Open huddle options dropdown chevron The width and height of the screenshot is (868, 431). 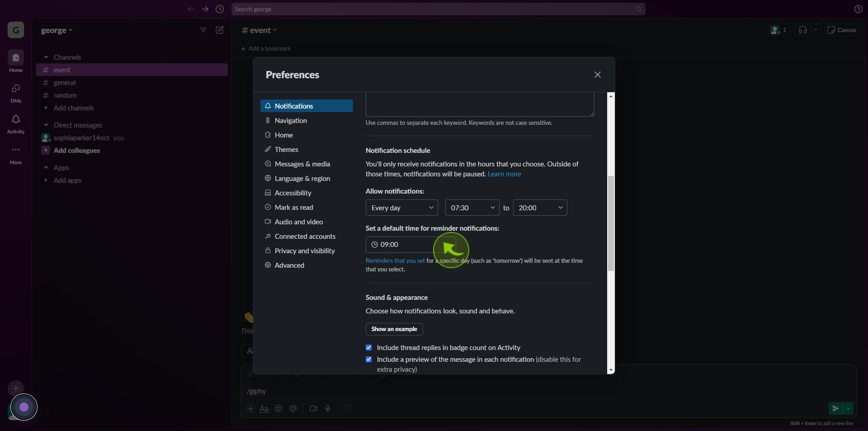click(816, 30)
